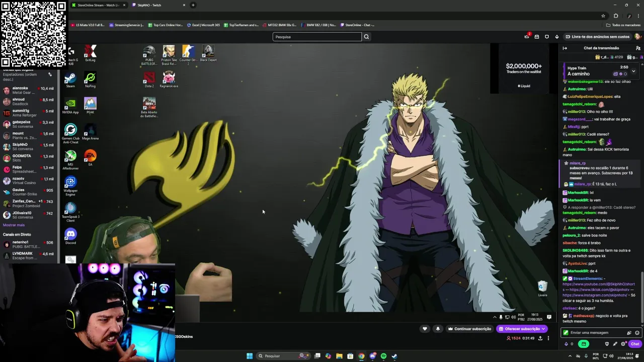Click Continuar subscrição button
The width and height of the screenshot is (644, 362).
coord(469,329)
